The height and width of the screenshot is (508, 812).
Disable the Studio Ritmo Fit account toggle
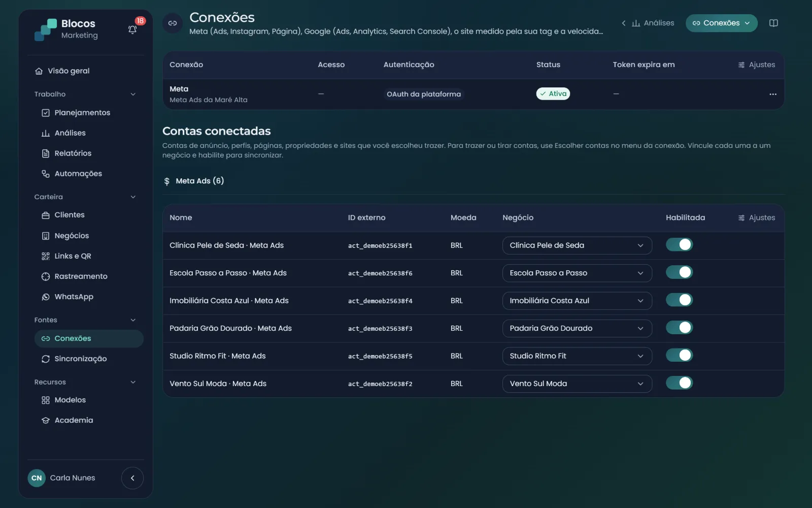coord(679,356)
